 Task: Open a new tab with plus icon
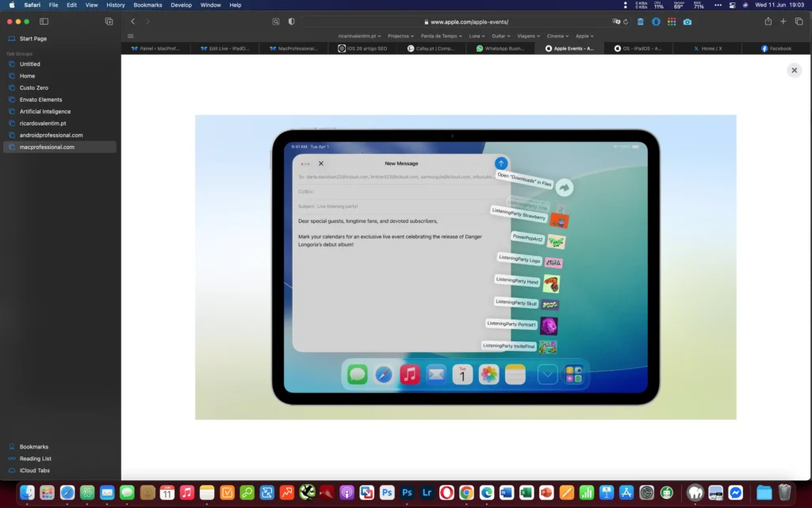783,21
